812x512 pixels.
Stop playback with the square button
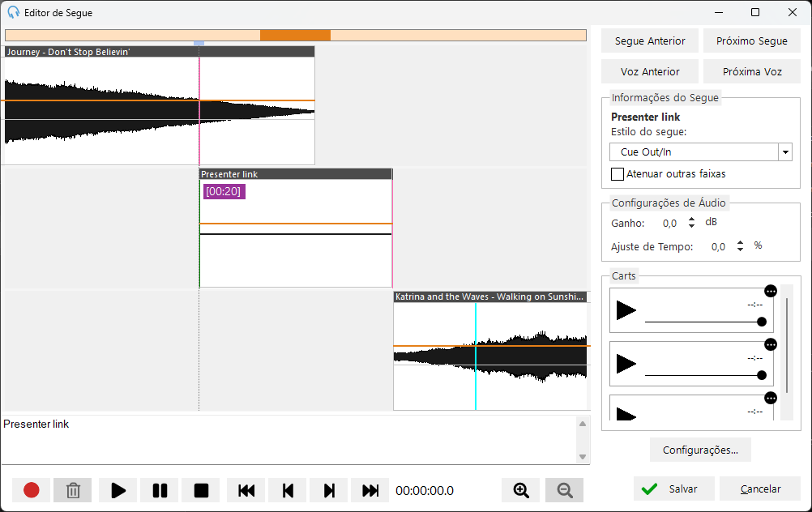pyautogui.click(x=201, y=490)
